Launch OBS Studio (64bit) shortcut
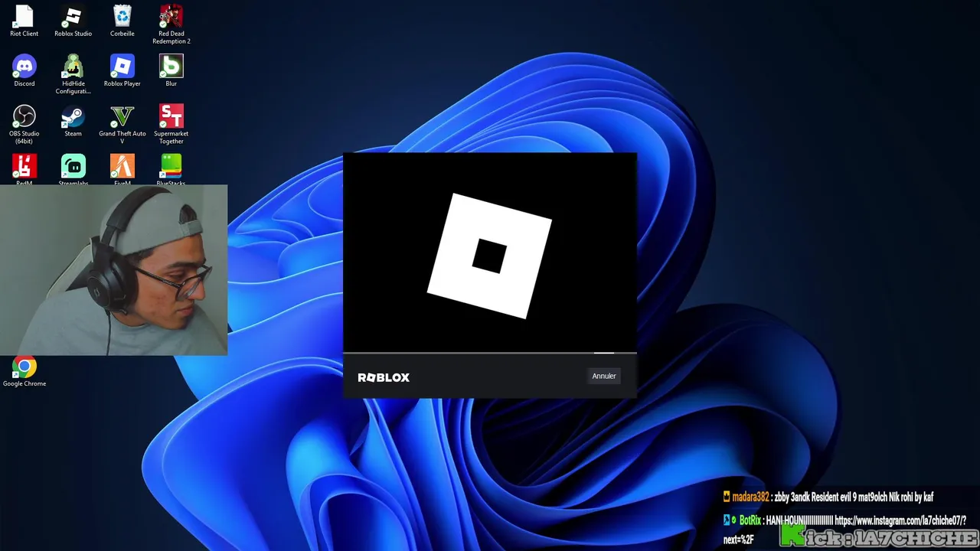The image size is (980, 551). 24,124
